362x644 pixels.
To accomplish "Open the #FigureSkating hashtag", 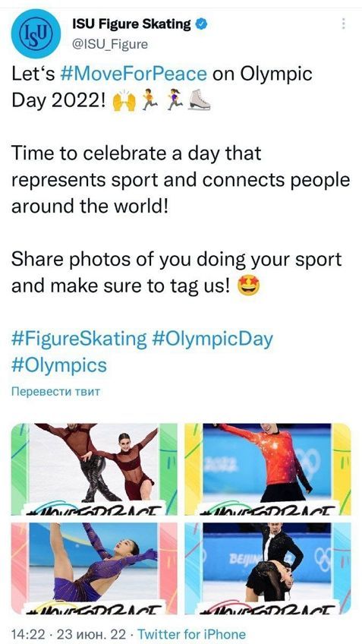I will (x=79, y=339).
